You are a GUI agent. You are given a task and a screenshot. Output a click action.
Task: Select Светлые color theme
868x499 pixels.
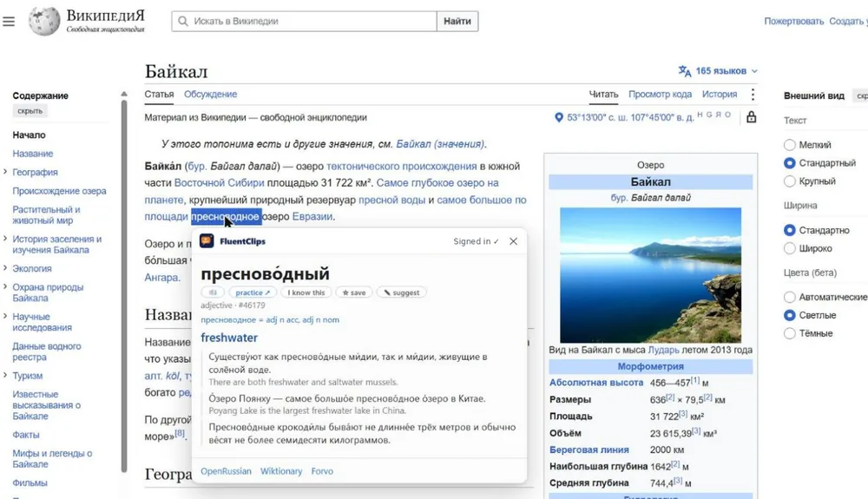pos(789,315)
